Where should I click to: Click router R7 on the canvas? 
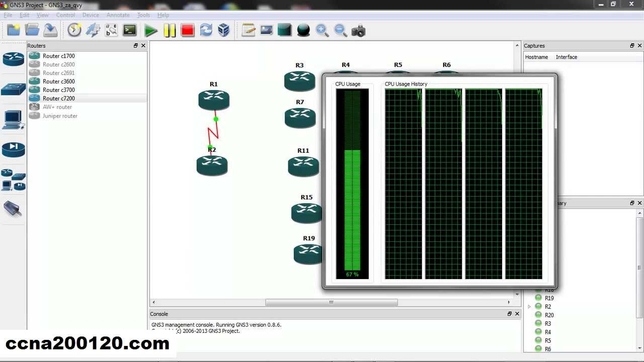pos(300,117)
